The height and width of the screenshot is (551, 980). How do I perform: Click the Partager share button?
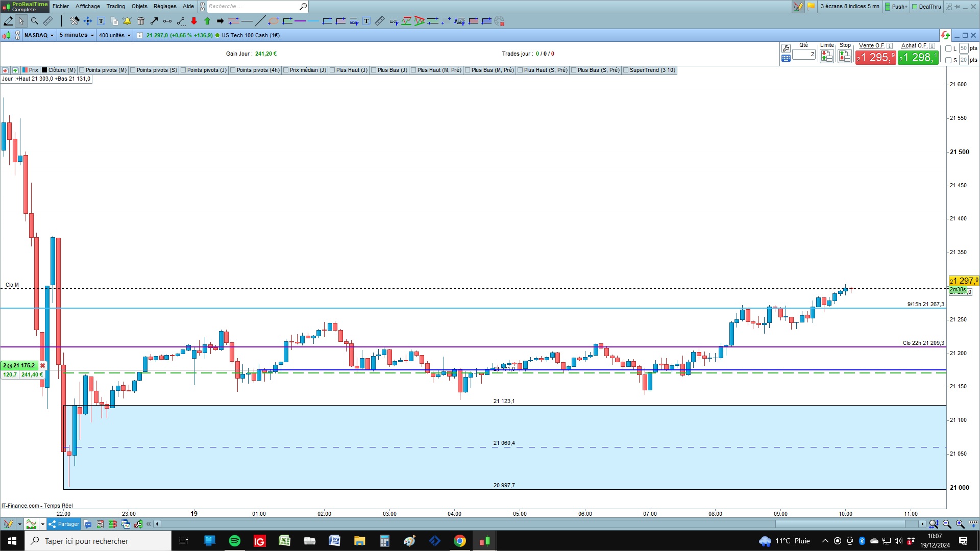click(64, 524)
